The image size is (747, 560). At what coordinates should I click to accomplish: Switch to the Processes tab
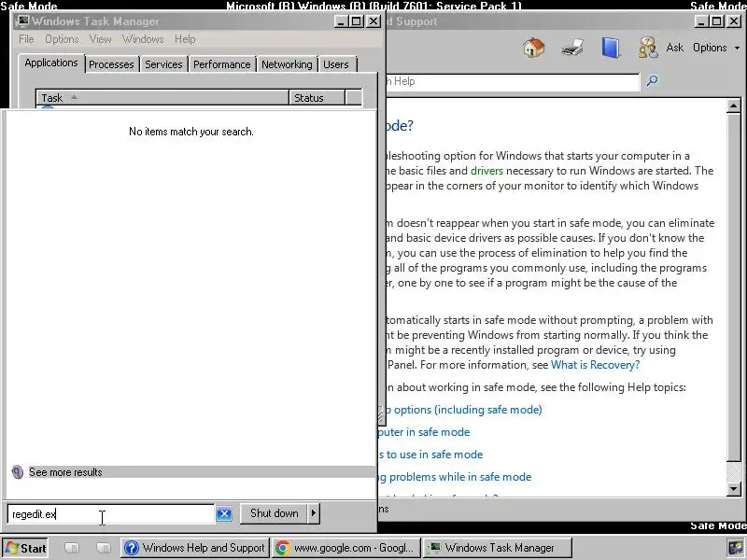pos(111,64)
